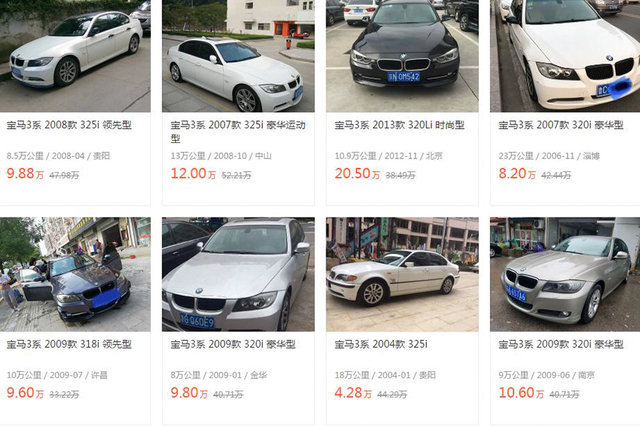Open the blue 2009 318i car photo
This screenshot has height=426, width=640.
coord(75,274)
